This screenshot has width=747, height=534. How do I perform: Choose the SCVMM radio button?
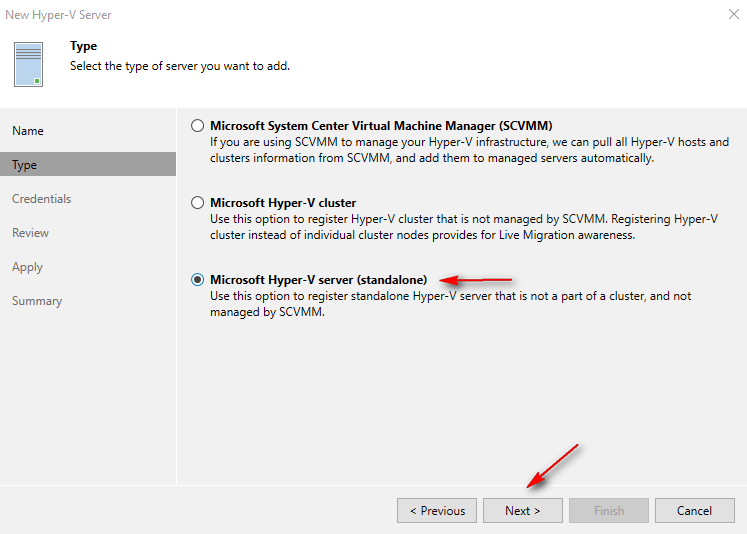pyautogui.click(x=198, y=126)
